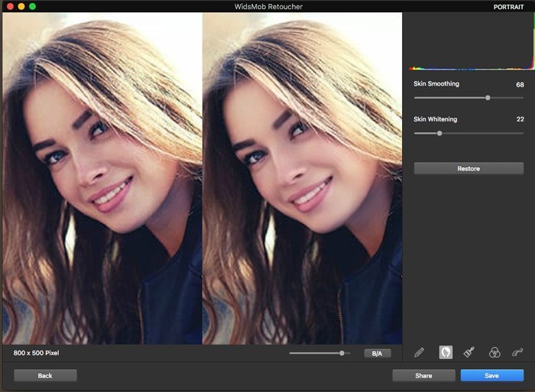Click the color histogram display
The image size is (535, 392).
coord(468,42)
